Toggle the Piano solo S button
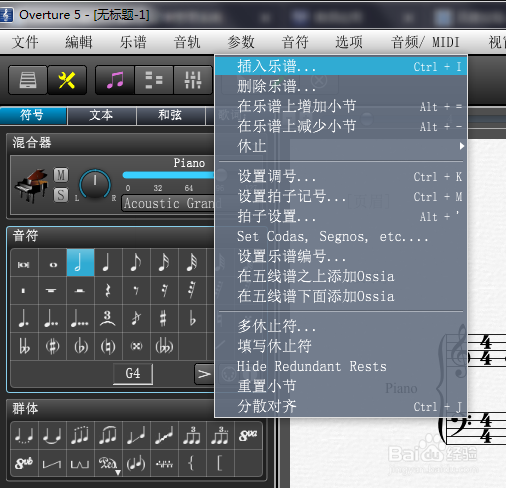The height and width of the screenshot is (488, 506). tap(61, 195)
